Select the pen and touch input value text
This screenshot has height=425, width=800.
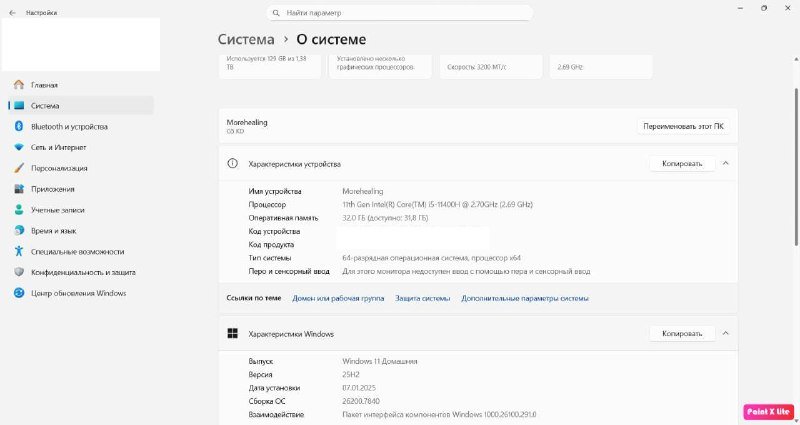pyautogui.click(x=466, y=271)
